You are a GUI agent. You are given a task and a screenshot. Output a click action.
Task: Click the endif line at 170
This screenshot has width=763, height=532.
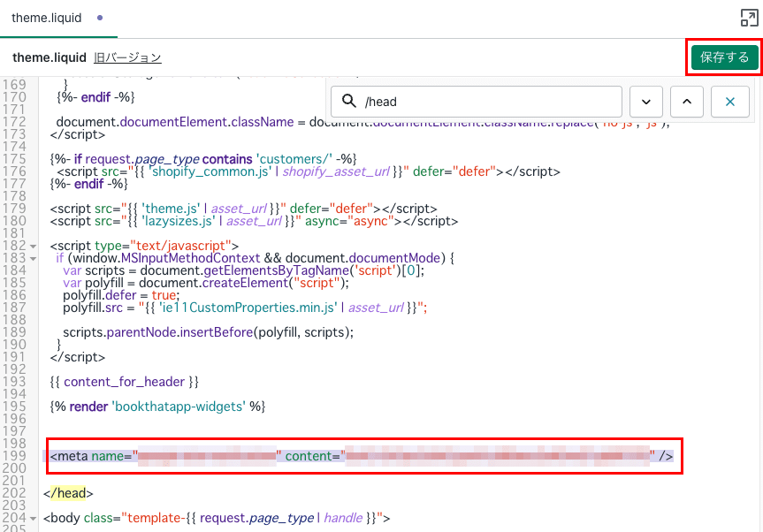pos(95,97)
